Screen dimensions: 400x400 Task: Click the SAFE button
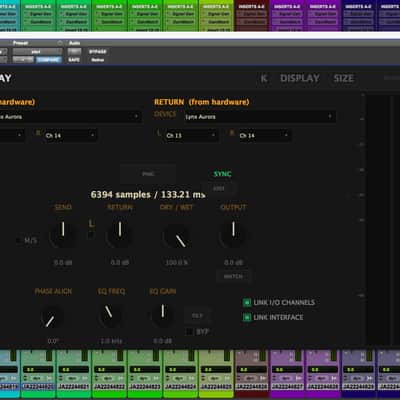(x=74, y=60)
